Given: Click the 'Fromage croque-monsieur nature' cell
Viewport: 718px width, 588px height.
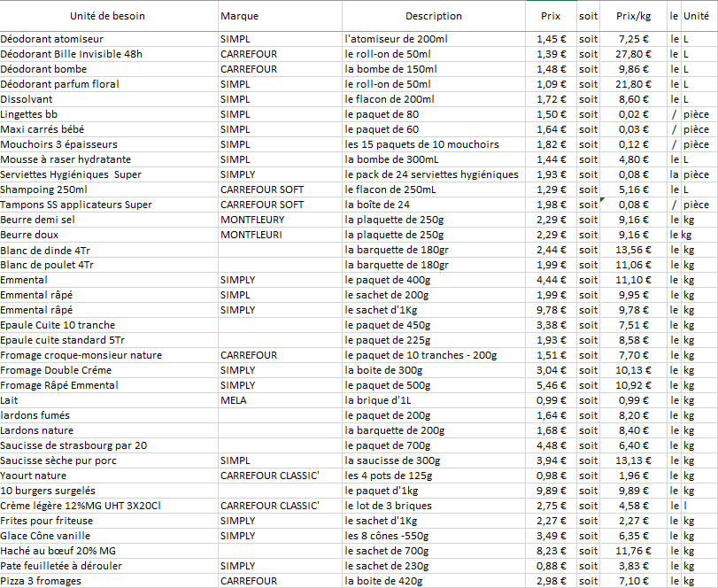Looking at the screenshot, I should click(109, 355).
